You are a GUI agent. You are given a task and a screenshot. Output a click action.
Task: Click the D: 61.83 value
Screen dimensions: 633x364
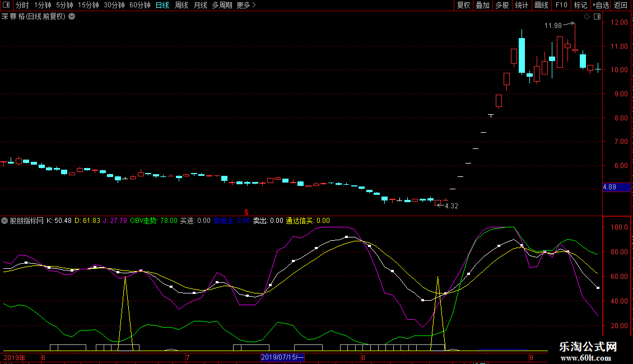87,221
